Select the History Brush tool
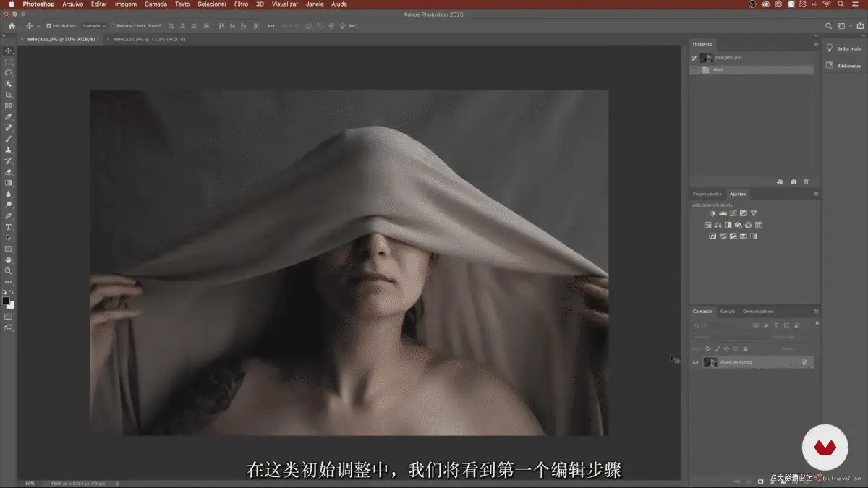The width and height of the screenshot is (868, 488). pyautogui.click(x=9, y=161)
